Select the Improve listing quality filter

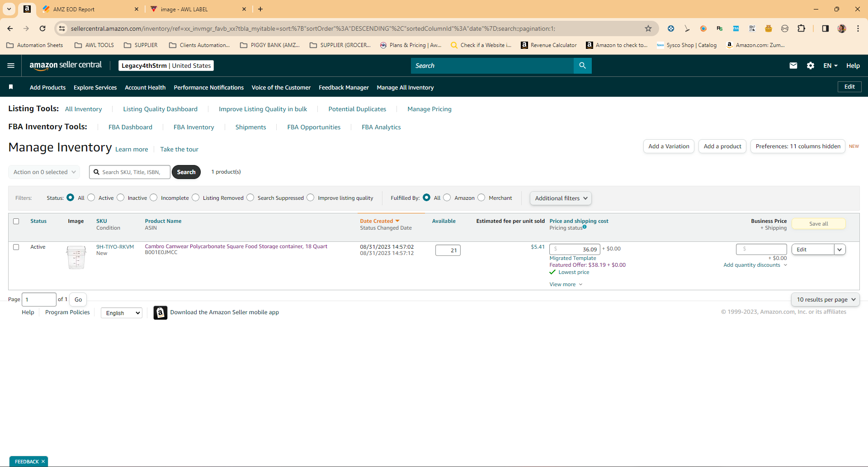click(311, 198)
